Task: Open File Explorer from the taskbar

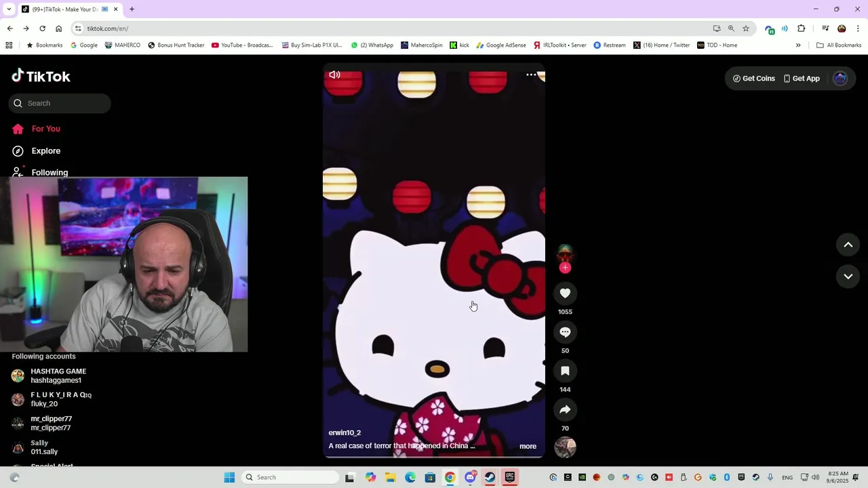Action: [391, 477]
